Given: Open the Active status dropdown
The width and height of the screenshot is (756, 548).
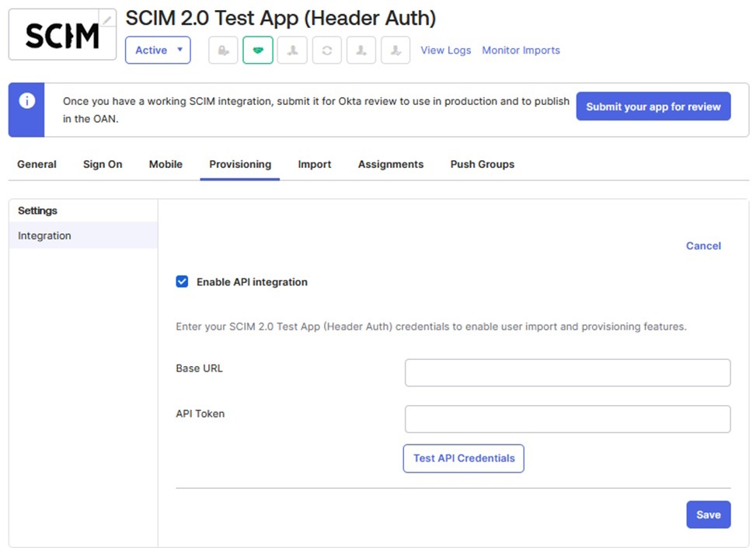Looking at the screenshot, I should pyautogui.click(x=158, y=50).
